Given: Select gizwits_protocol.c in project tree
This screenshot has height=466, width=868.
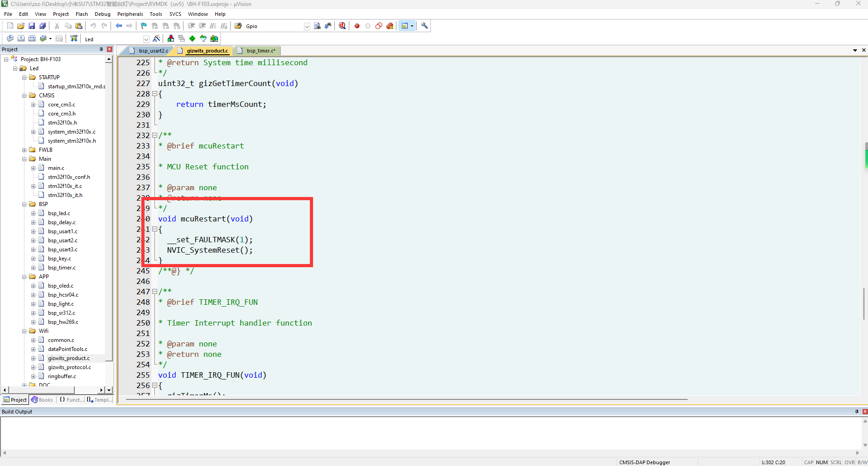Looking at the screenshot, I should click(69, 367).
